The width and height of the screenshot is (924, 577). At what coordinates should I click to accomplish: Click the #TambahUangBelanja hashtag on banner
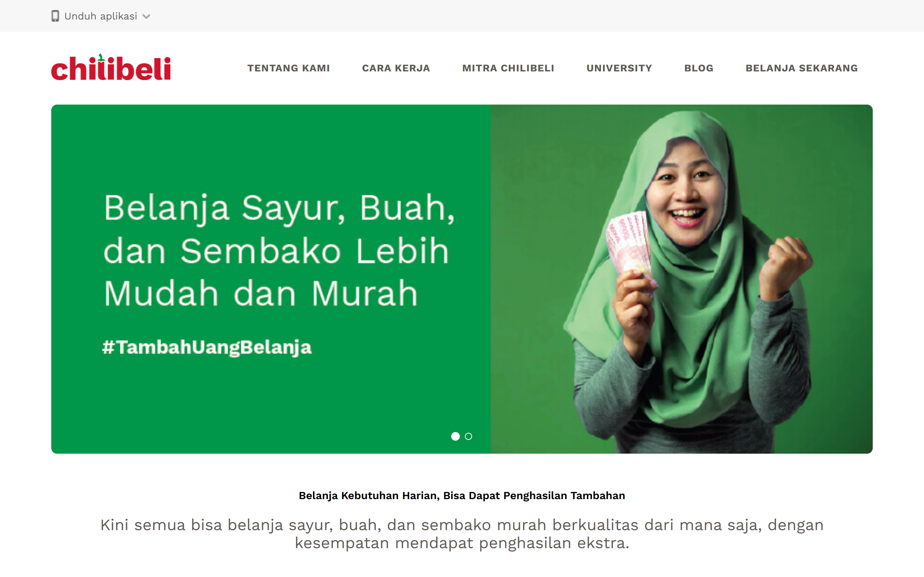tap(207, 347)
